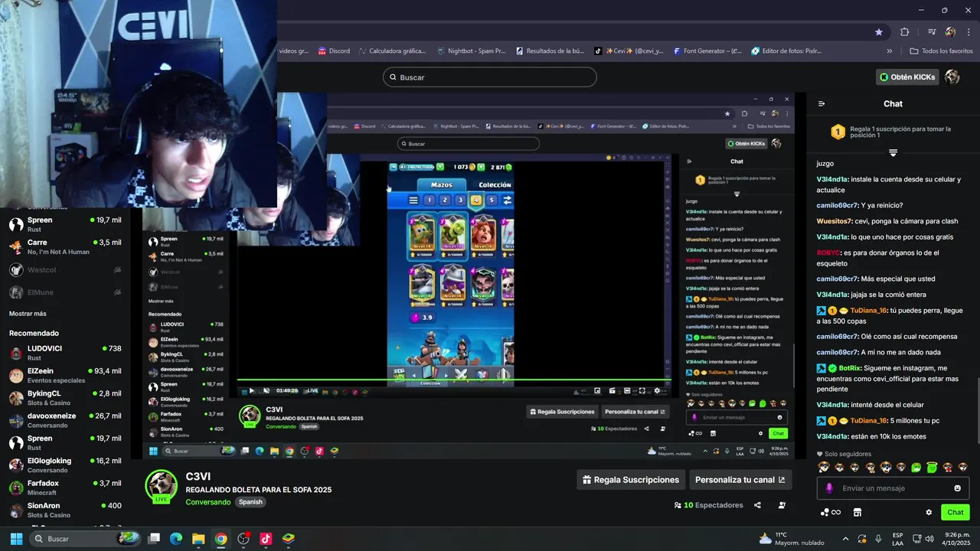
Task: Open Kick user avatar menu
Action: pos(952,77)
